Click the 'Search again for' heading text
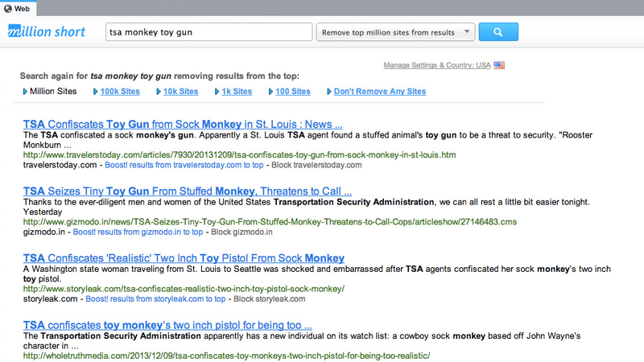 tap(159, 76)
